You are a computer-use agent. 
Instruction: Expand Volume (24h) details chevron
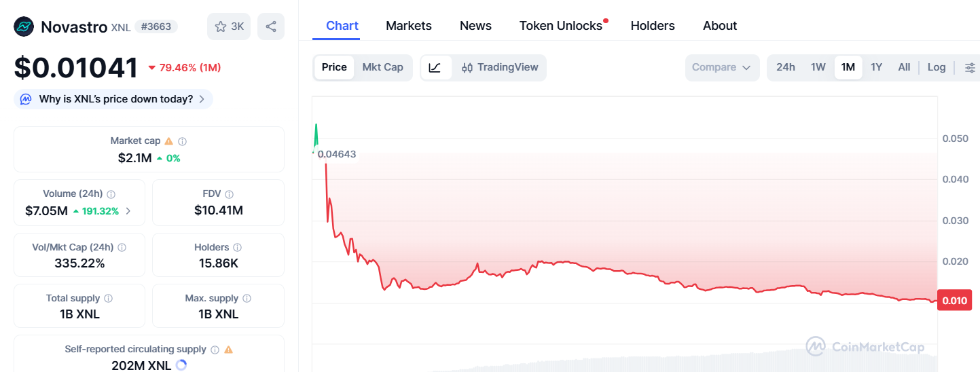tap(128, 211)
